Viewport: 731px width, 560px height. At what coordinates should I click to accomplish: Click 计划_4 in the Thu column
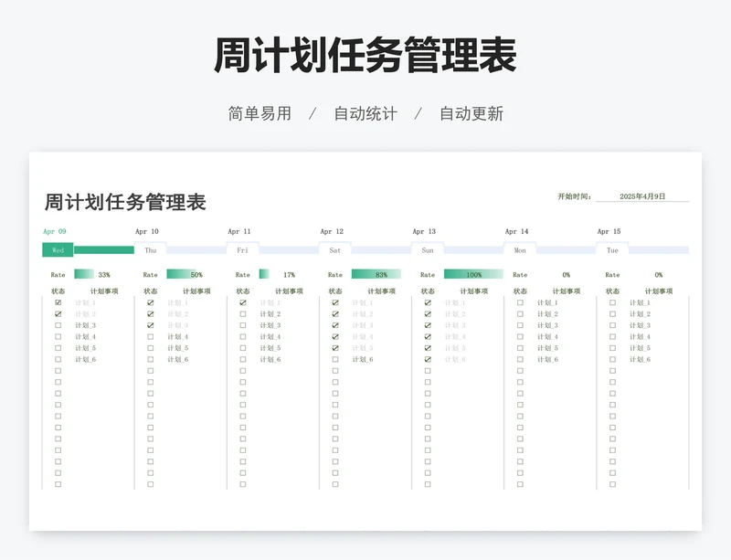(x=177, y=337)
